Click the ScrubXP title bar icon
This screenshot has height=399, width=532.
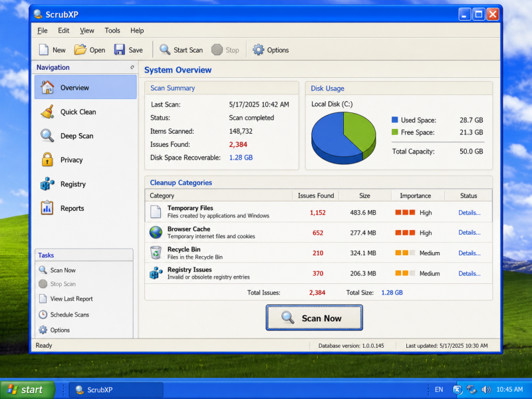coord(38,14)
